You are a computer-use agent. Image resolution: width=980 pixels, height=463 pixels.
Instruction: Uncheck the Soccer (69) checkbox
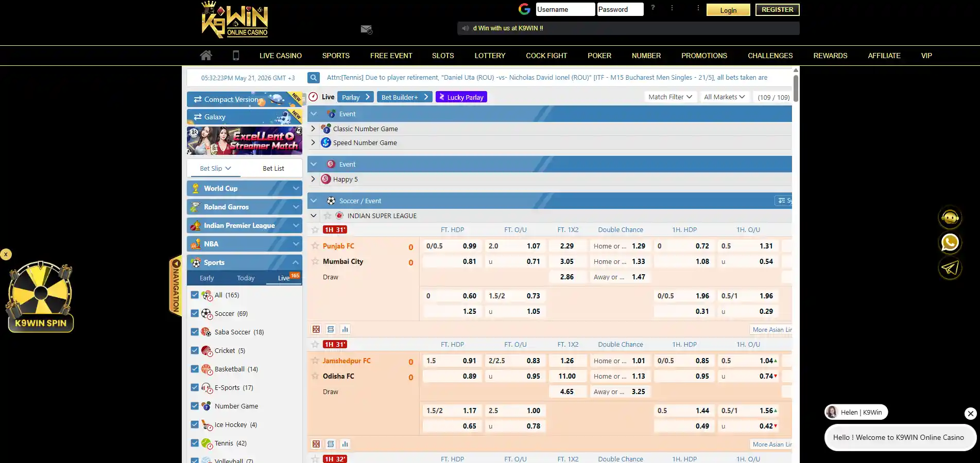click(195, 313)
